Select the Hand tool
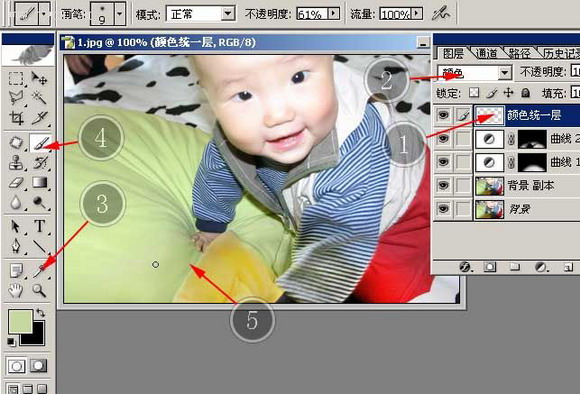This screenshot has width=580, height=394. pyautogui.click(x=16, y=290)
